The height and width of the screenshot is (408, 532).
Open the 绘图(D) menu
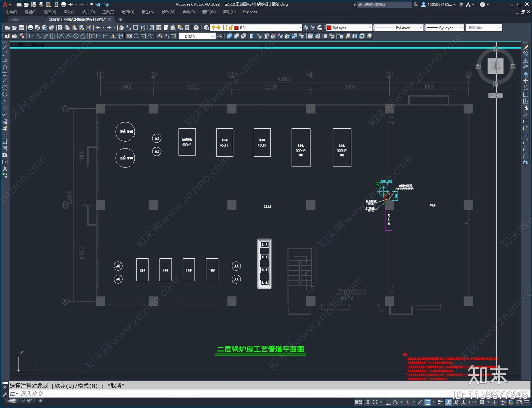click(x=128, y=12)
